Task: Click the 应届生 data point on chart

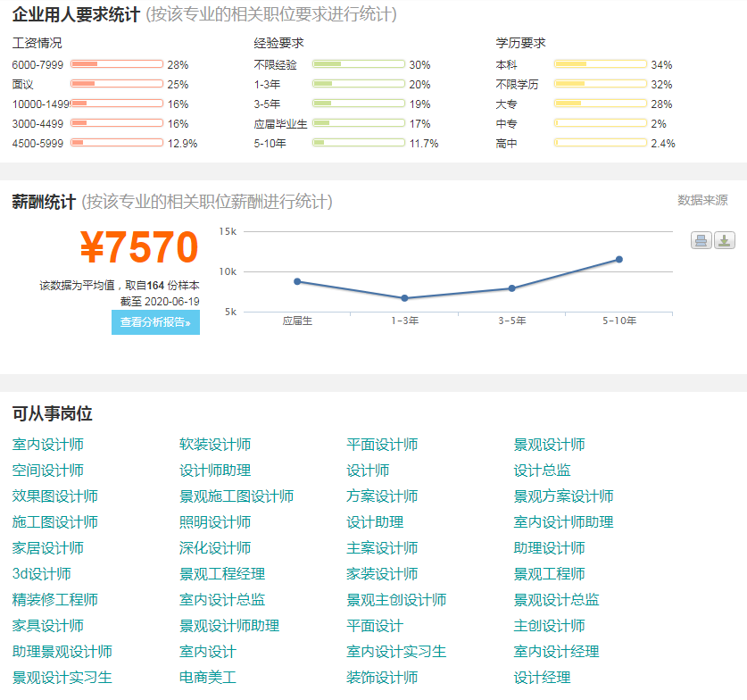Action: (x=297, y=281)
